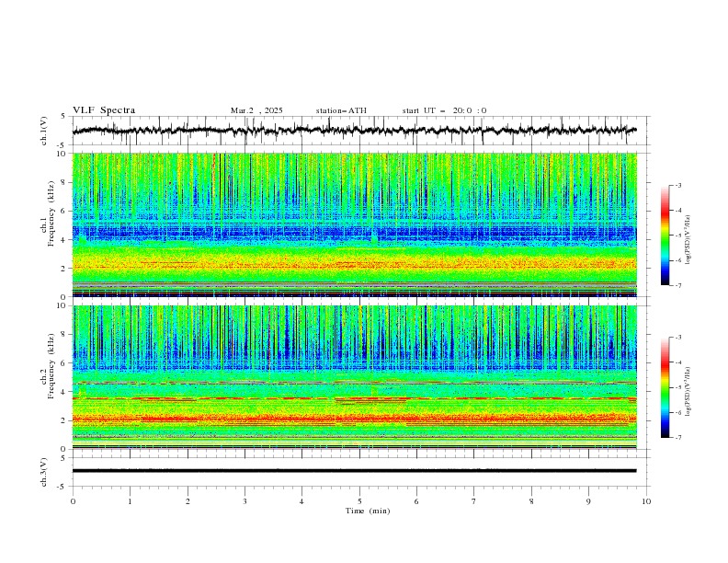Click the ch.1(V) waveform trace
The height and width of the screenshot is (563, 728).
coord(355,131)
